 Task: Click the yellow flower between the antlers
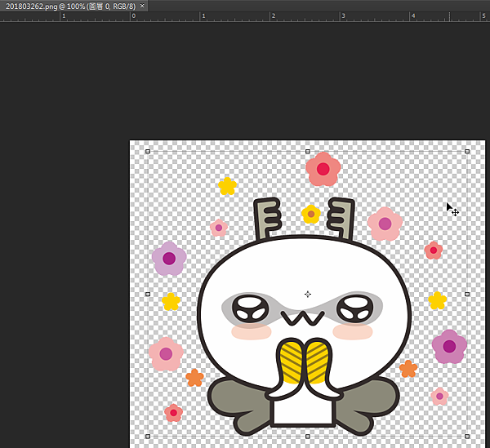click(310, 215)
